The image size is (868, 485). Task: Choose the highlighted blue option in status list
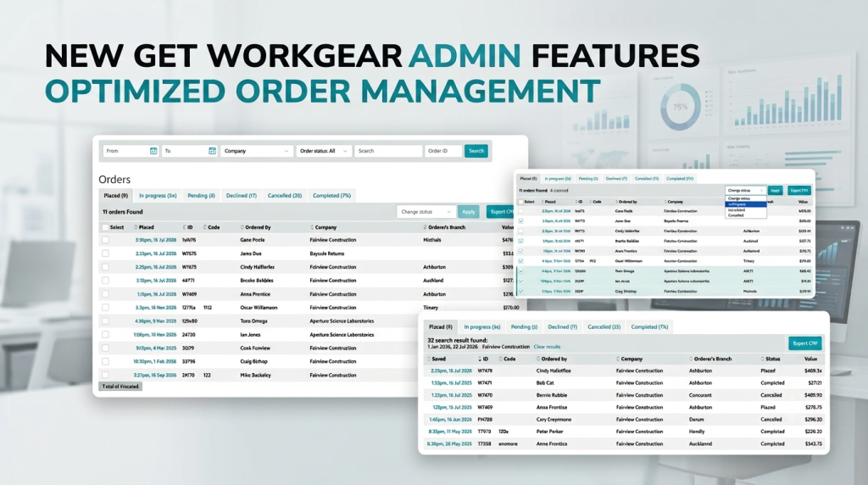(x=746, y=204)
